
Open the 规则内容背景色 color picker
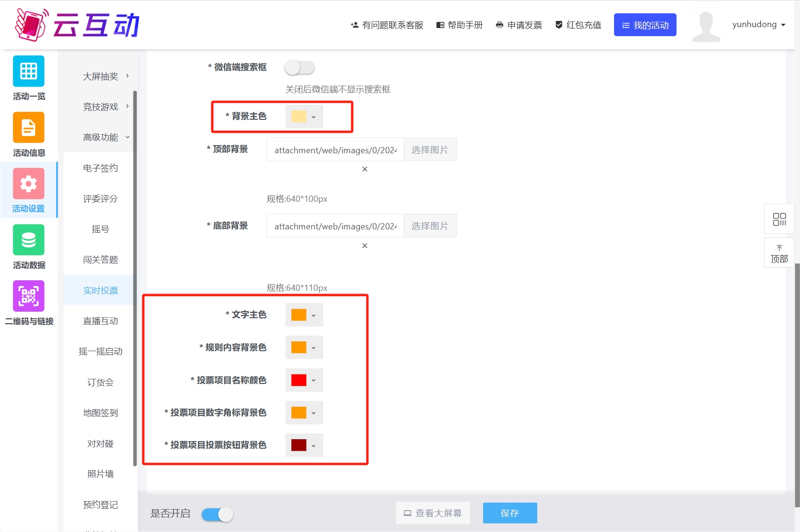coord(304,347)
